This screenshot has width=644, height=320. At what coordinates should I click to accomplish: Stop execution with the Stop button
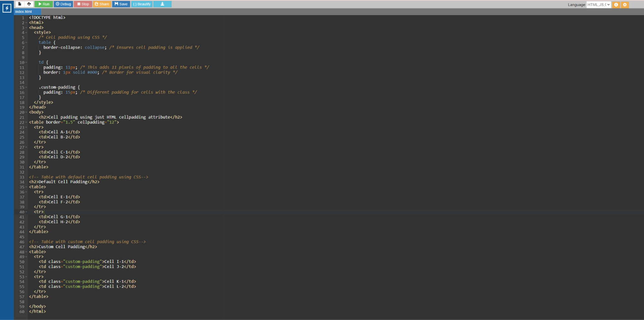click(83, 4)
